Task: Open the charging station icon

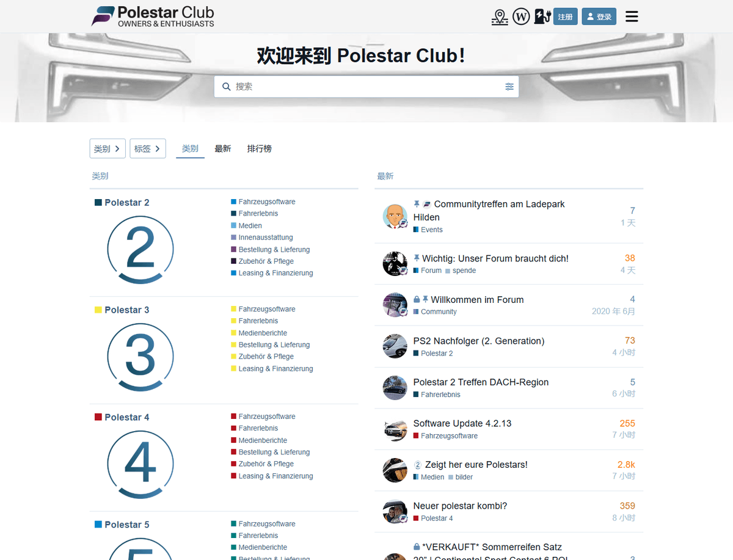Action: point(542,16)
